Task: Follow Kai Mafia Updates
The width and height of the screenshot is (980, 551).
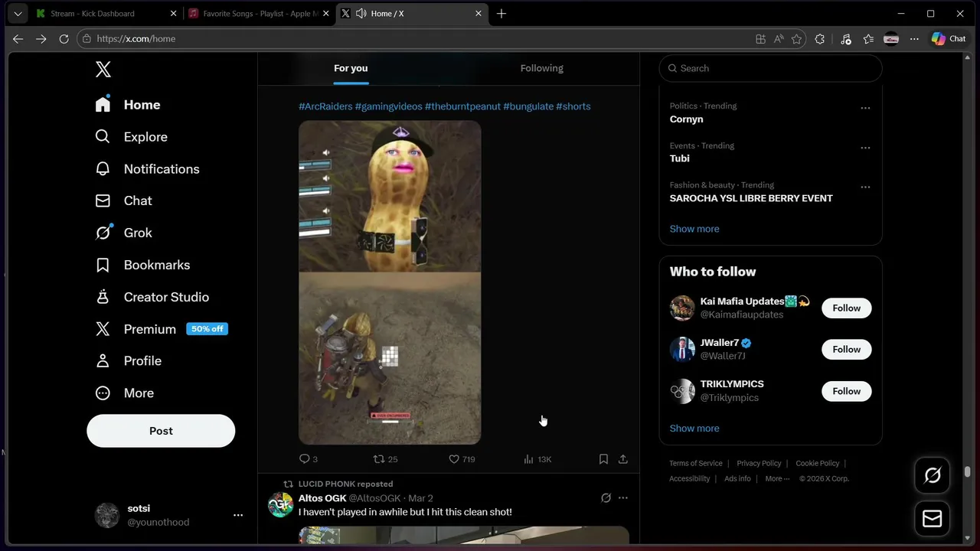Action: [847, 308]
